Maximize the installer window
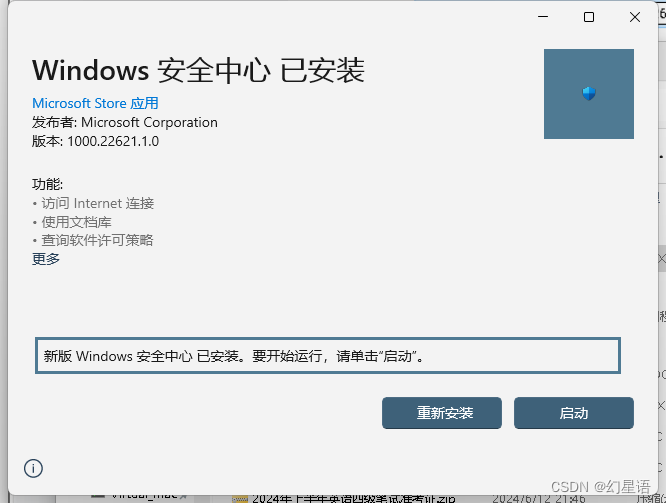 [x=589, y=17]
